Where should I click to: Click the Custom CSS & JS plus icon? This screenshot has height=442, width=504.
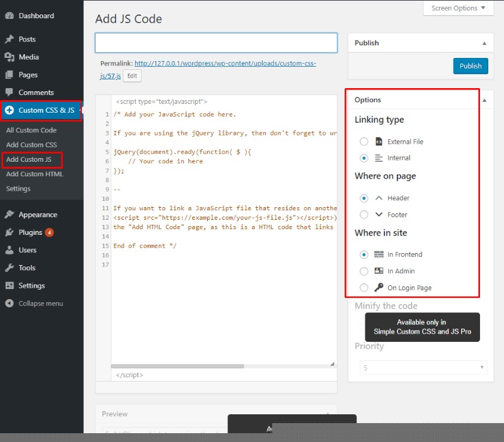tap(9, 110)
